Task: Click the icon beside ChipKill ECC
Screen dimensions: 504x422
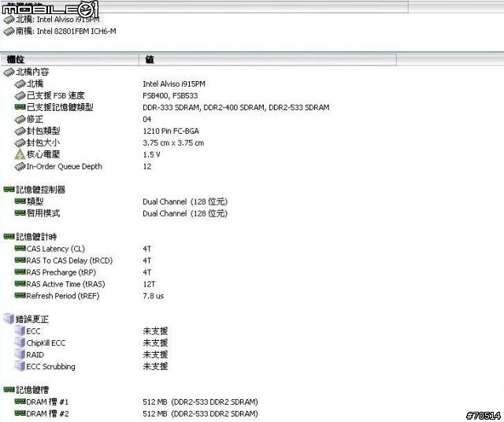Action: pyautogui.click(x=20, y=342)
